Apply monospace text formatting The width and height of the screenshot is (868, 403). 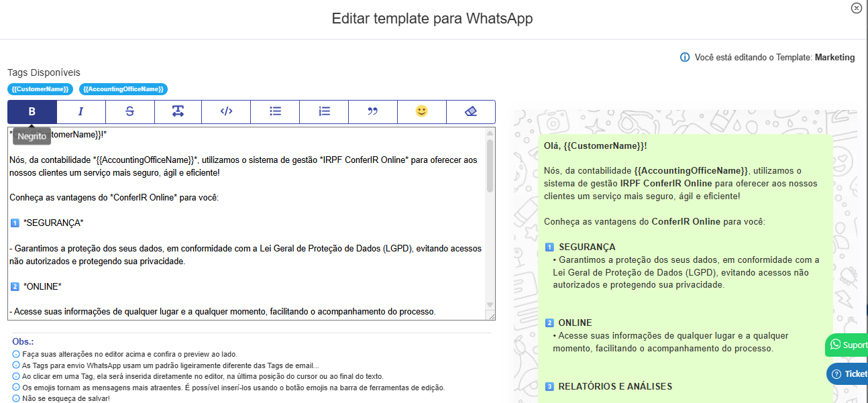[x=178, y=111]
